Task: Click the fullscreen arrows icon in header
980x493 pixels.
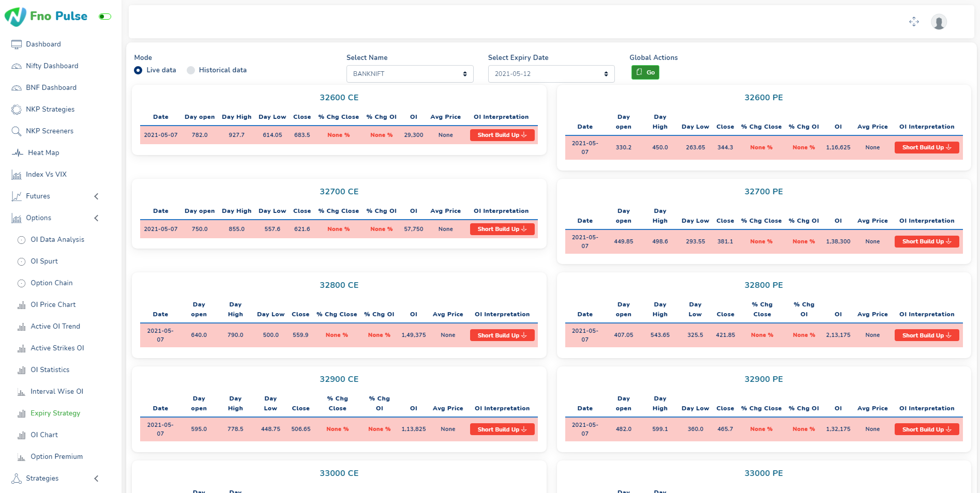Action: point(914,22)
